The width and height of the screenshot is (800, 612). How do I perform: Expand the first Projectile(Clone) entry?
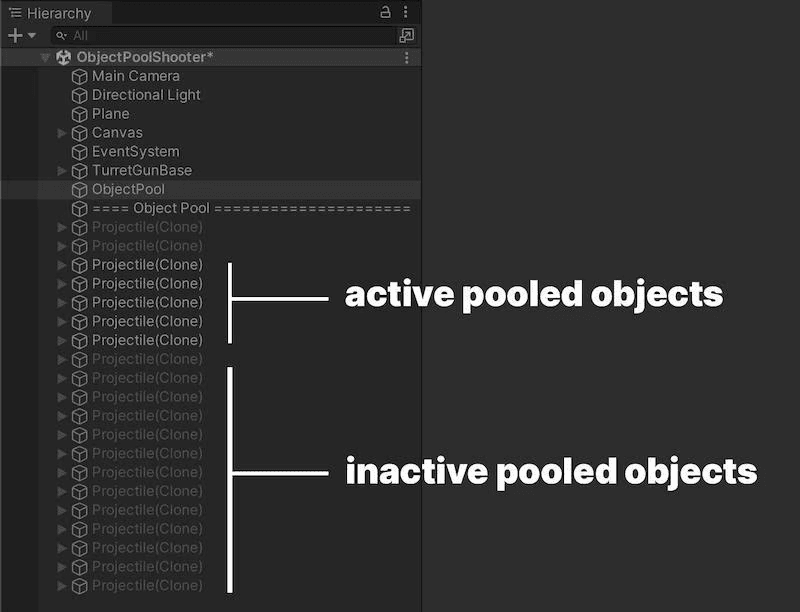point(62,227)
